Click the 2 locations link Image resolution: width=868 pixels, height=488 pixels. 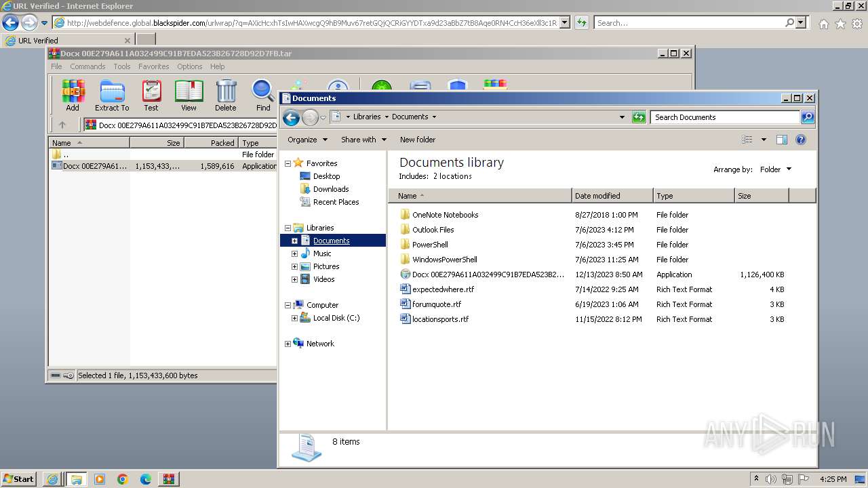pos(452,176)
